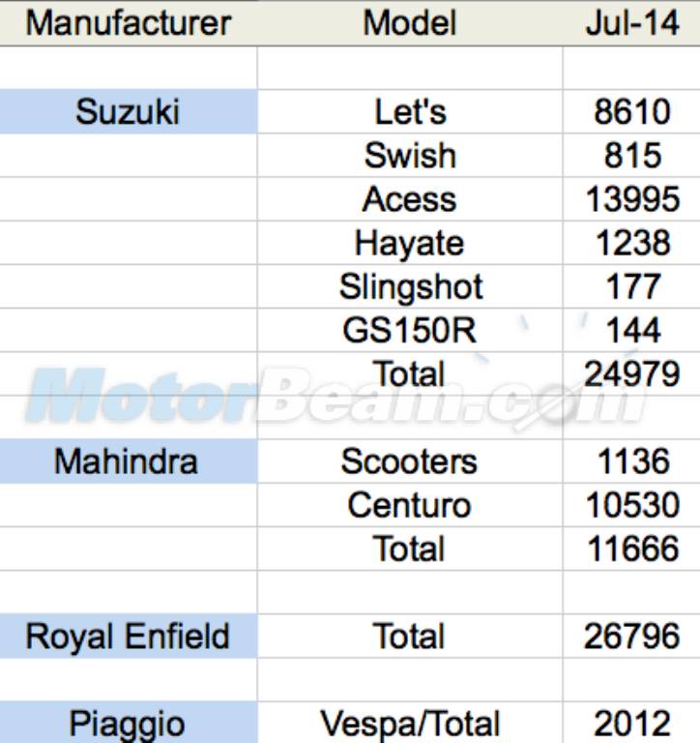Click the Royal Enfield total 26796

point(632,637)
